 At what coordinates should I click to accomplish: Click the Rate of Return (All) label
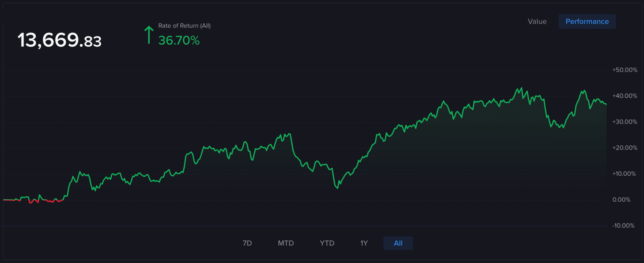click(184, 26)
